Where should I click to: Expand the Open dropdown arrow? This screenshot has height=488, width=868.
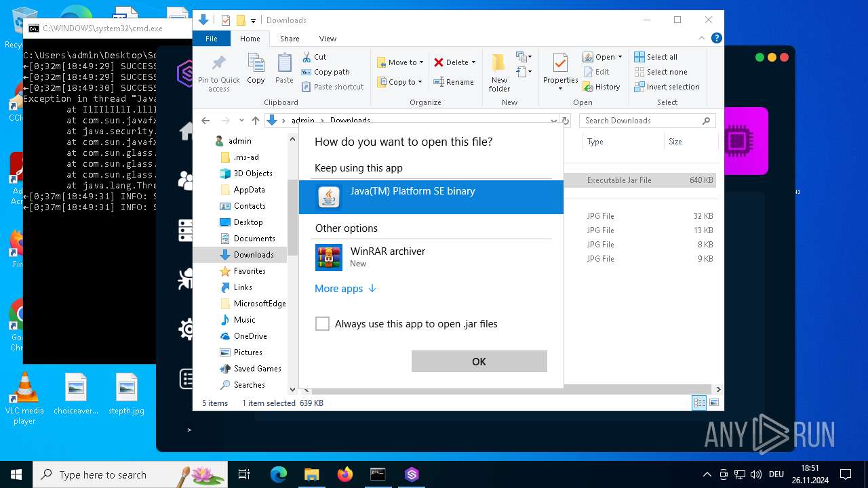pyautogui.click(x=620, y=57)
